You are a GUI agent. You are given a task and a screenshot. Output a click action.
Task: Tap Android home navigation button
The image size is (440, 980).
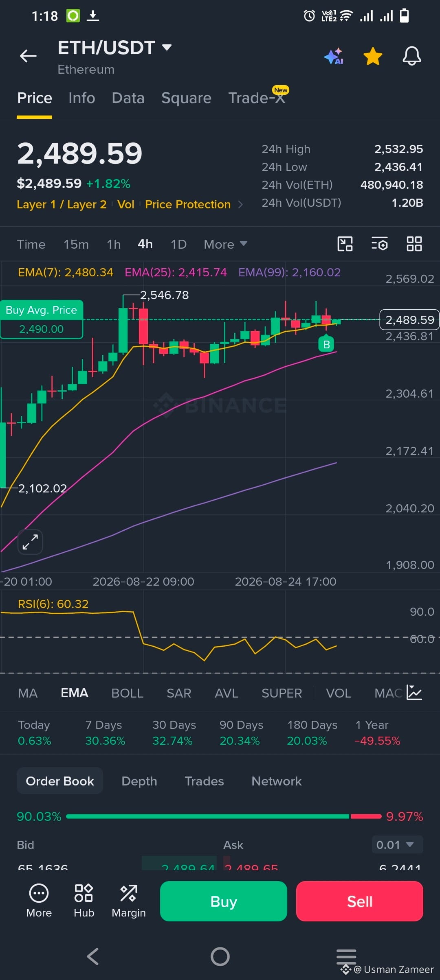point(220,956)
